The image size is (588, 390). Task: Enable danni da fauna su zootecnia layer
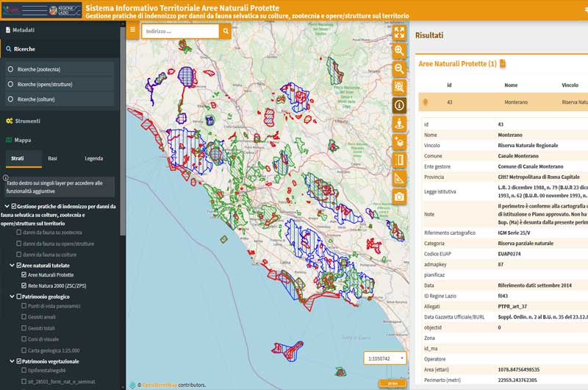point(19,233)
